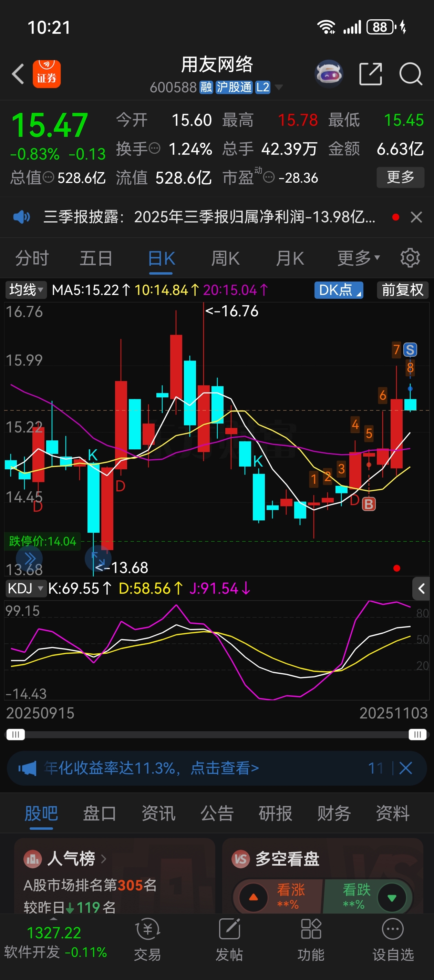Image resolution: width=434 pixels, height=980 pixels.
Task: Open the KDJ indicator dropdown
Action: point(25,588)
